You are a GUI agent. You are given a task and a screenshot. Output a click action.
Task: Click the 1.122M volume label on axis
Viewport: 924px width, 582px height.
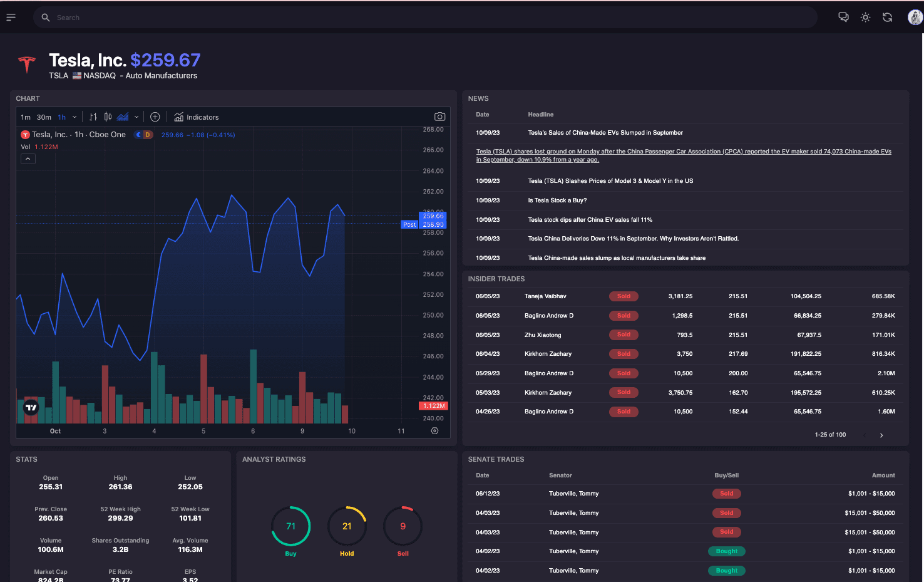click(433, 406)
